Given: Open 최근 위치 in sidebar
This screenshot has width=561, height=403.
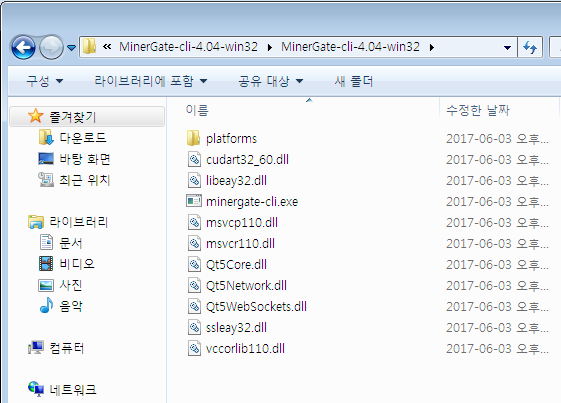Looking at the screenshot, I should pyautogui.click(x=85, y=180).
